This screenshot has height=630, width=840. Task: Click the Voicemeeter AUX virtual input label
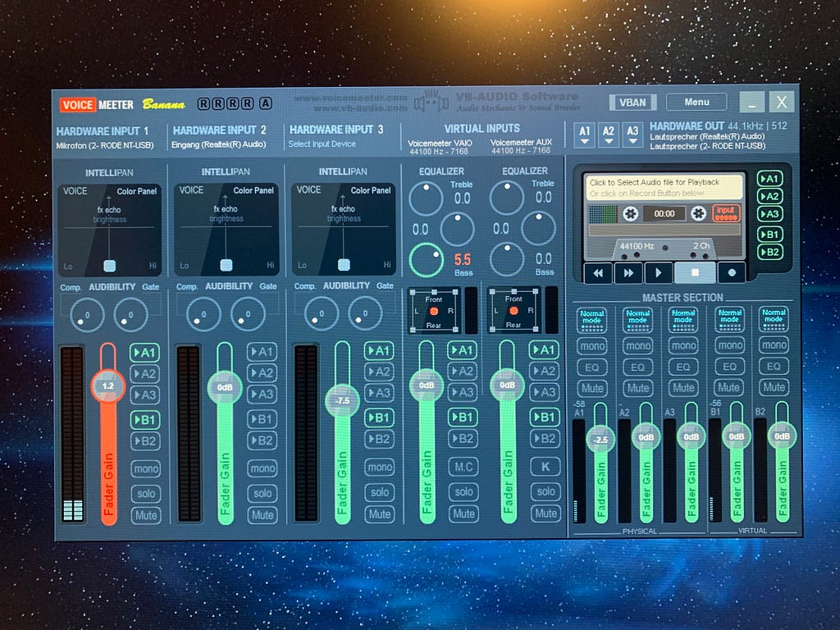pyautogui.click(x=521, y=143)
